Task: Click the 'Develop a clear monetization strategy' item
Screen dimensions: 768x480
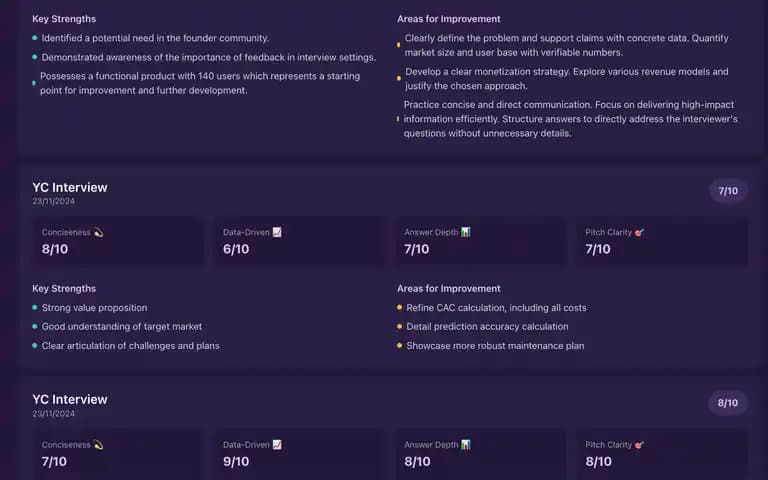Action: (x=563, y=79)
